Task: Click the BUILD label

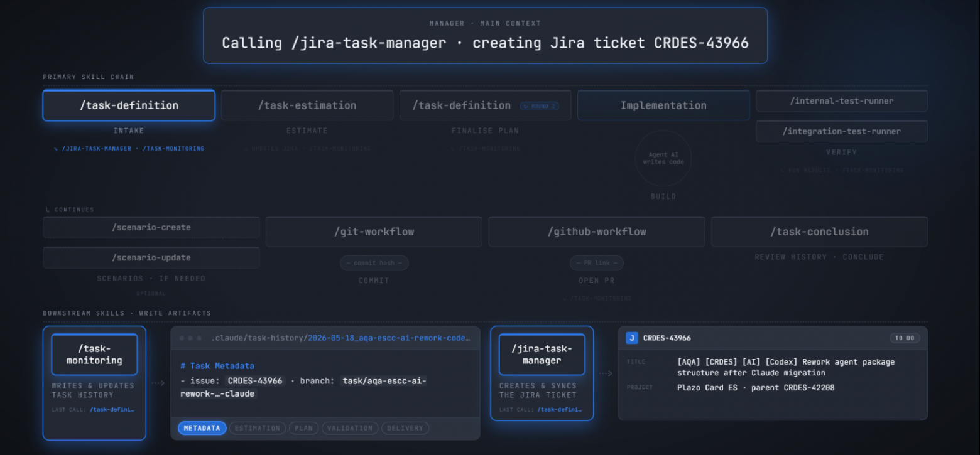Action: click(x=663, y=196)
